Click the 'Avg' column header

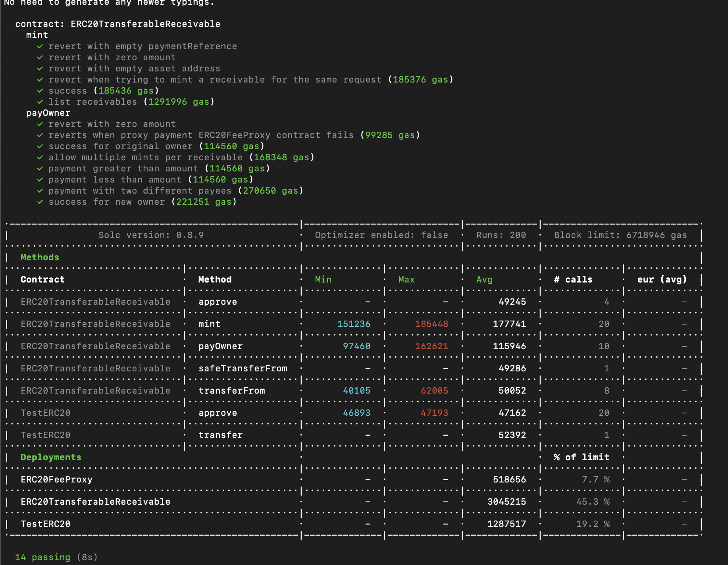coord(484,280)
